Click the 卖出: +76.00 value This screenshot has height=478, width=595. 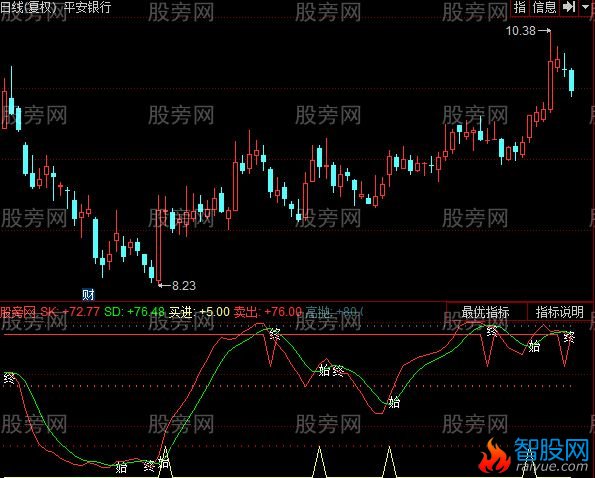point(268,312)
